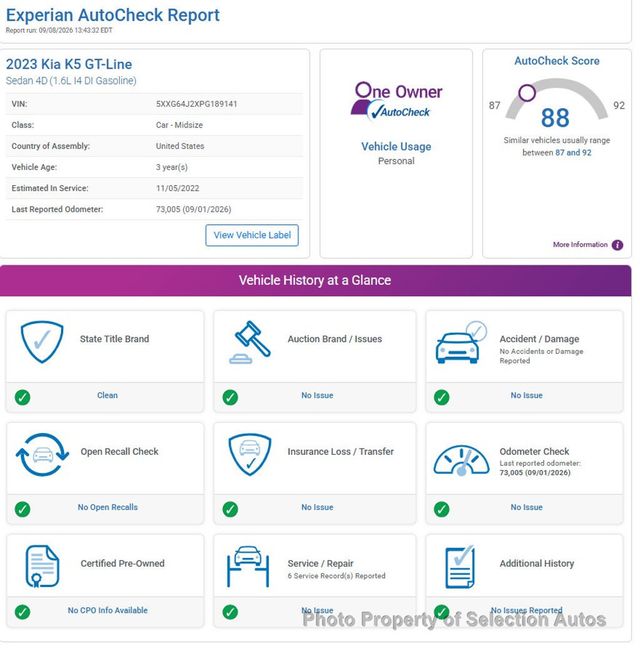The image size is (640, 648).
Task: Click the green check beside Clean
Action: 22,397
